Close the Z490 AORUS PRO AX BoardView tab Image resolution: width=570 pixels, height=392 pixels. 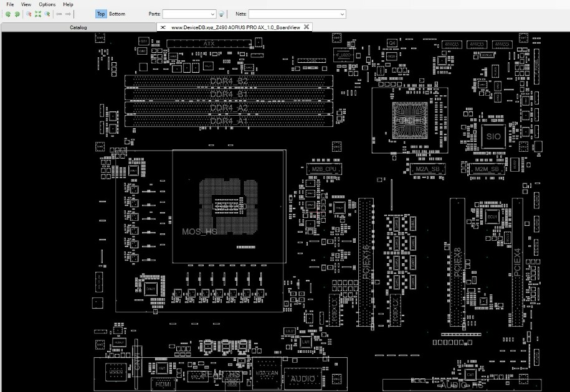click(x=306, y=27)
